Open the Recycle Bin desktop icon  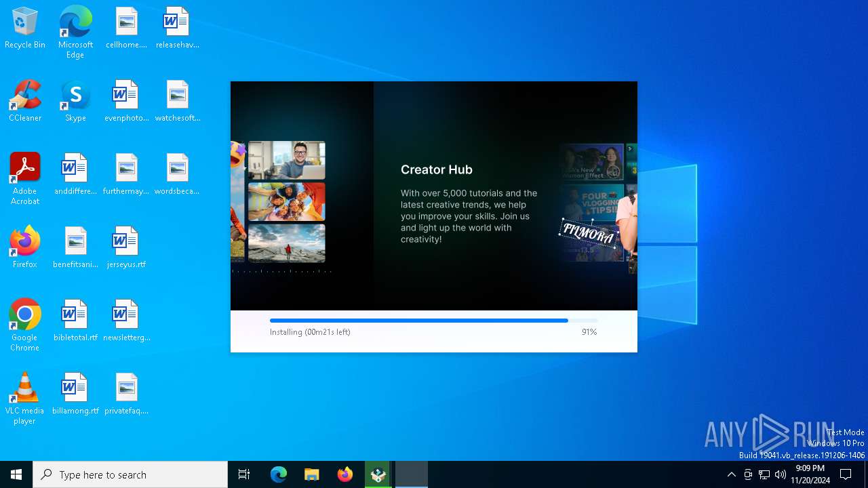pyautogui.click(x=25, y=28)
